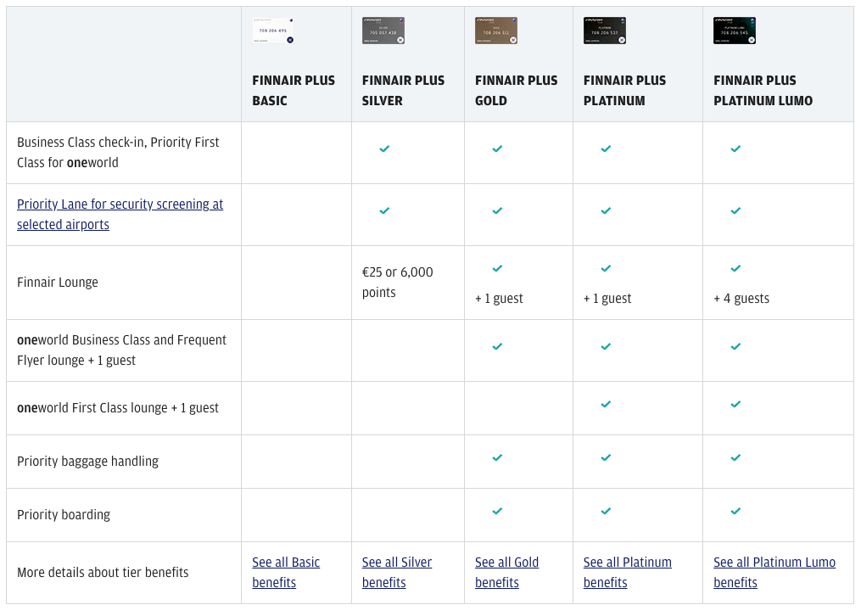Click Platinum Lumo checkmark for oneworld First Class lounge

pos(735,404)
